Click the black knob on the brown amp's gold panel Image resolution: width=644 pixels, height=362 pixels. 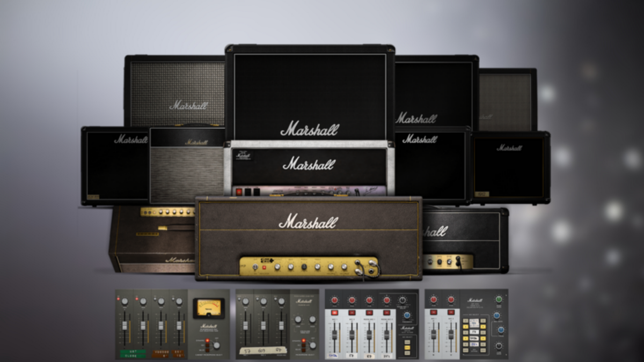[304, 267]
